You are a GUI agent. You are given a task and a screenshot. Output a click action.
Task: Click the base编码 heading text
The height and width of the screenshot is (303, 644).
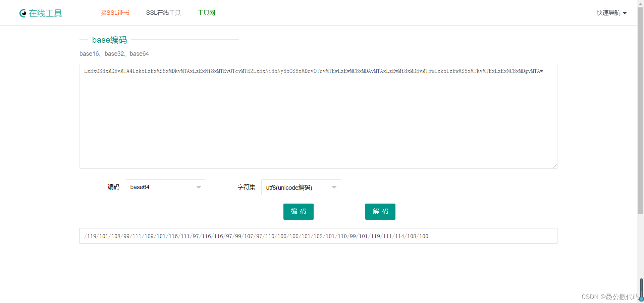[x=109, y=40]
